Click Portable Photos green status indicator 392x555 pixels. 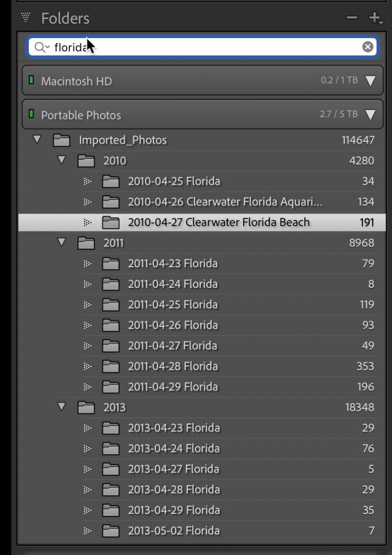pyautogui.click(x=31, y=114)
